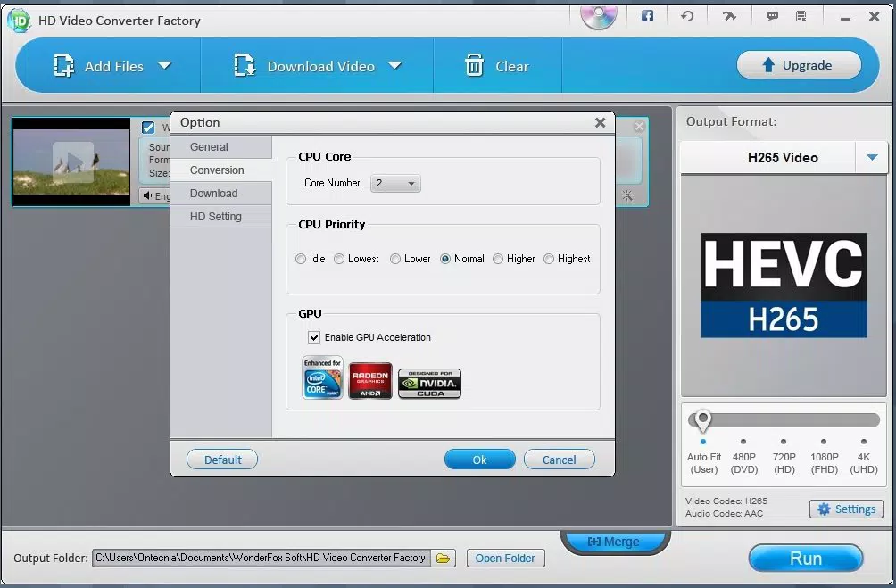Image resolution: width=896 pixels, height=588 pixels.
Task: Start conversion with Run button
Action: (806, 558)
